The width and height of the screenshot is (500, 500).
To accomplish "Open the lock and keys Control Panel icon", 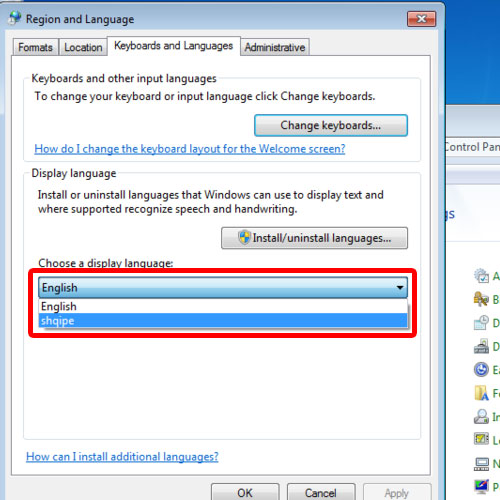I will [x=481, y=299].
